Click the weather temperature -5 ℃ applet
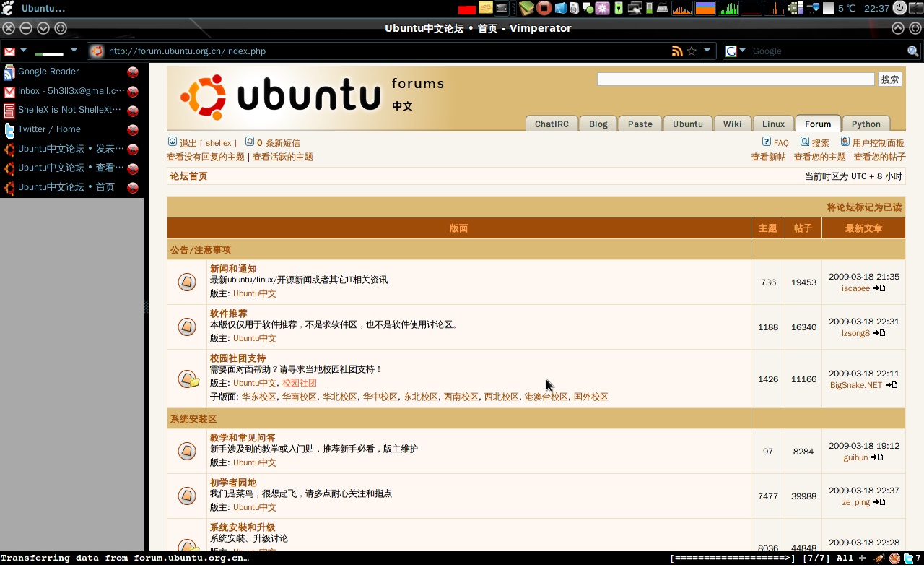Screen dimensions: 924x578 840,9
